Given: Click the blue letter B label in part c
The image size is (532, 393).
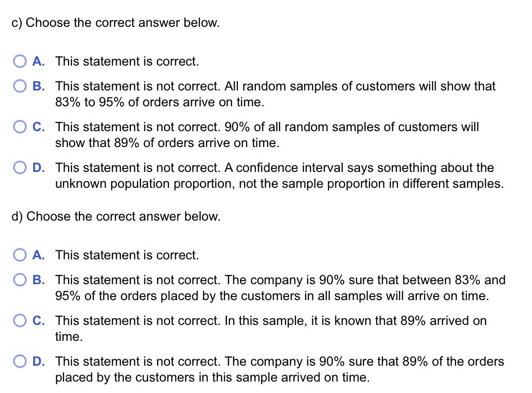Looking at the screenshot, I should (38, 86).
